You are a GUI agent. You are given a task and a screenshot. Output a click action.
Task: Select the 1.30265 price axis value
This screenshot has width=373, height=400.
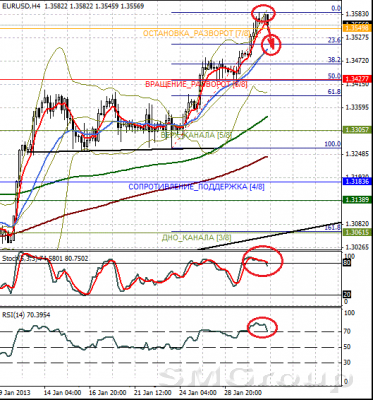point(357,247)
